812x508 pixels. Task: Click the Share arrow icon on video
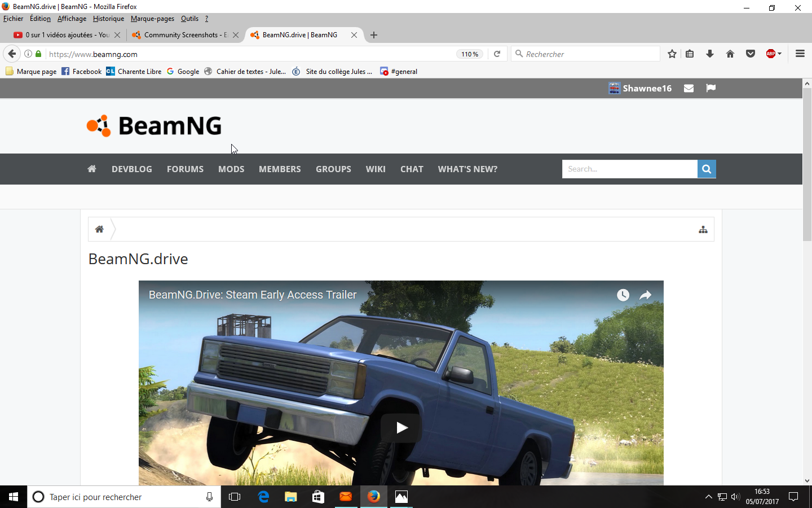point(646,295)
